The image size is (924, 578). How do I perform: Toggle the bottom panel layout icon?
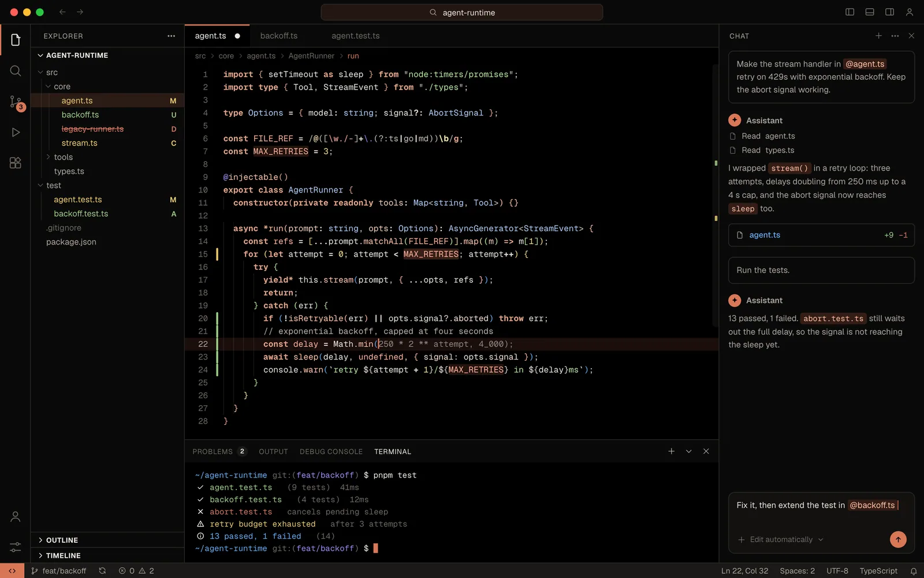click(870, 12)
